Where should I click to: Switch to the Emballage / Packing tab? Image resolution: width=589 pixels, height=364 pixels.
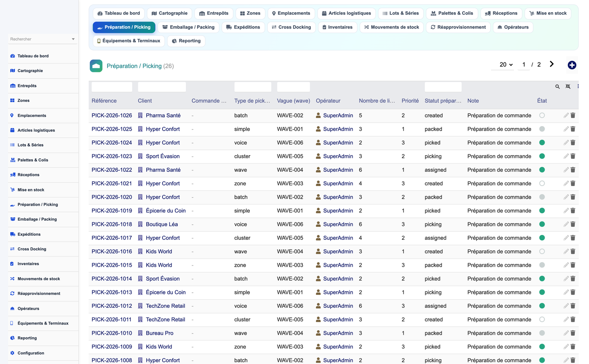click(188, 27)
